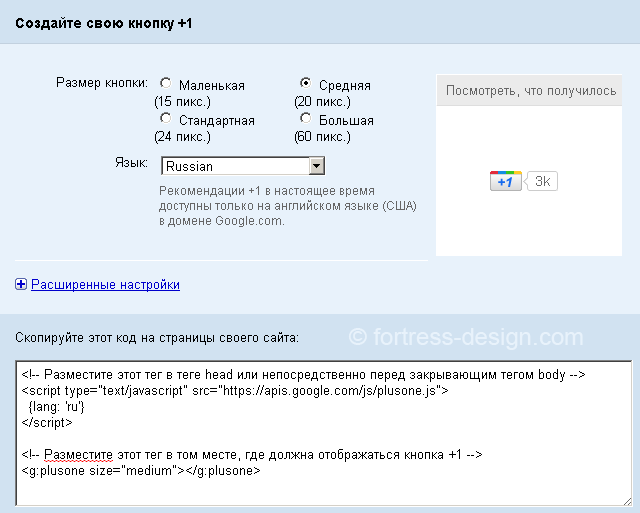Click the Размер кнопки label
Image resolution: width=640 pixels, height=513 pixels.
pyautogui.click(x=102, y=83)
